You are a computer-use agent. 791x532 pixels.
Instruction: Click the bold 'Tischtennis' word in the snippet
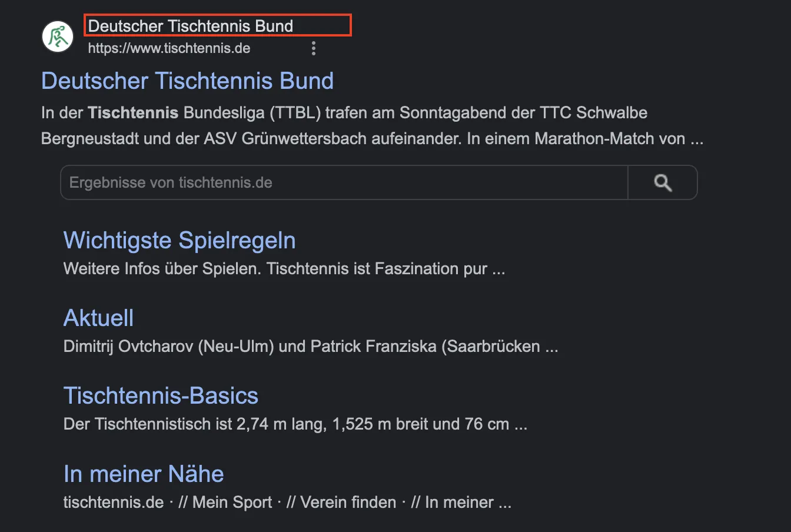(x=133, y=112)
